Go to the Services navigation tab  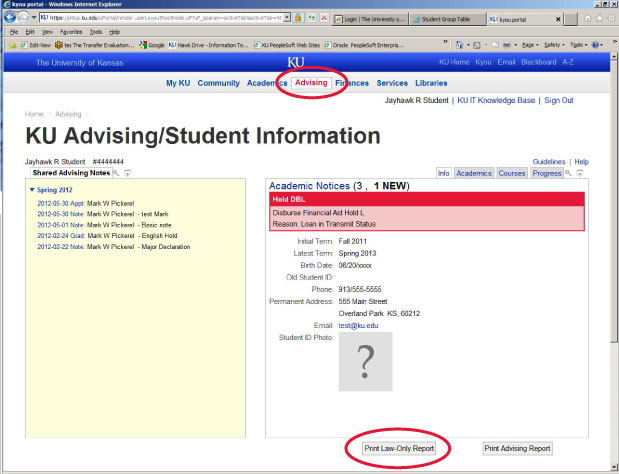[392, 83]
